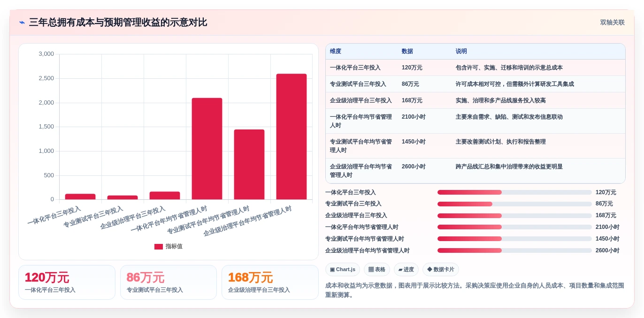This screenshot has height=318, width=644.
Task: Click the progress bar for 企业级治理平台三年投入
Action: 514,216
